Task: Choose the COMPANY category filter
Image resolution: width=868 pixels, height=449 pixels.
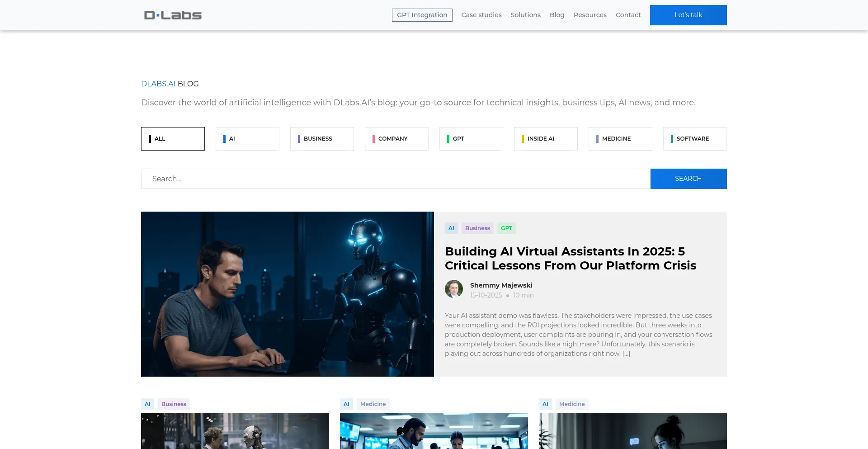Action: point(396,139)
